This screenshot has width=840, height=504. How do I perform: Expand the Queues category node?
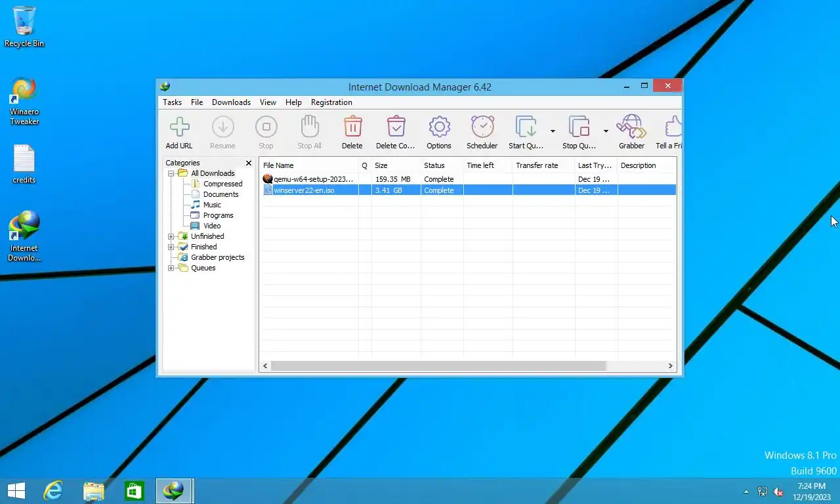tap(171, 268)
